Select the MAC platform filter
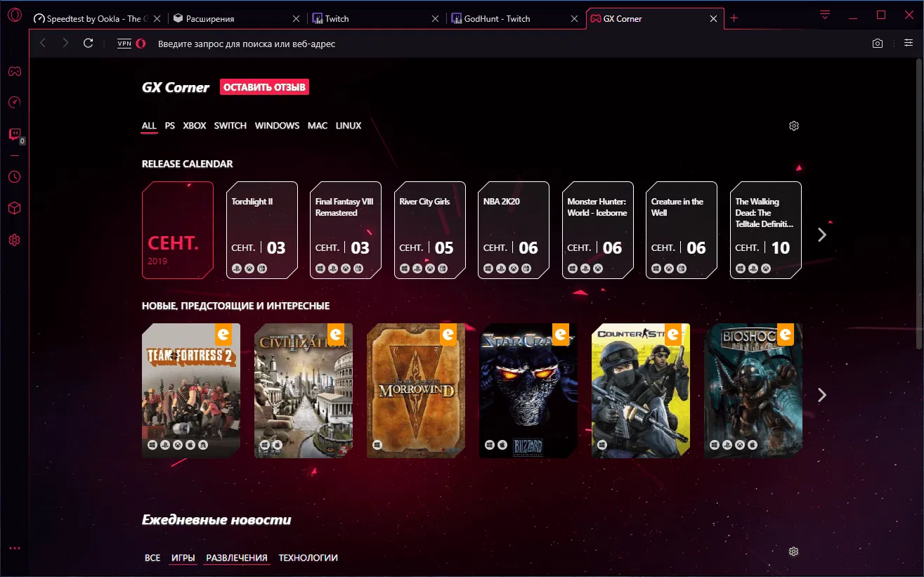 [x=318, y=126]
